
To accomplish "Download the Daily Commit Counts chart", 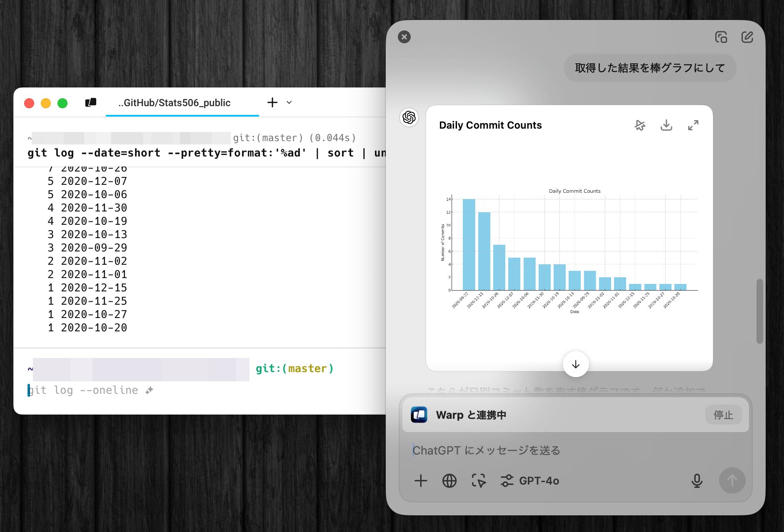I will pyautogui.click(x=666, y=125).
